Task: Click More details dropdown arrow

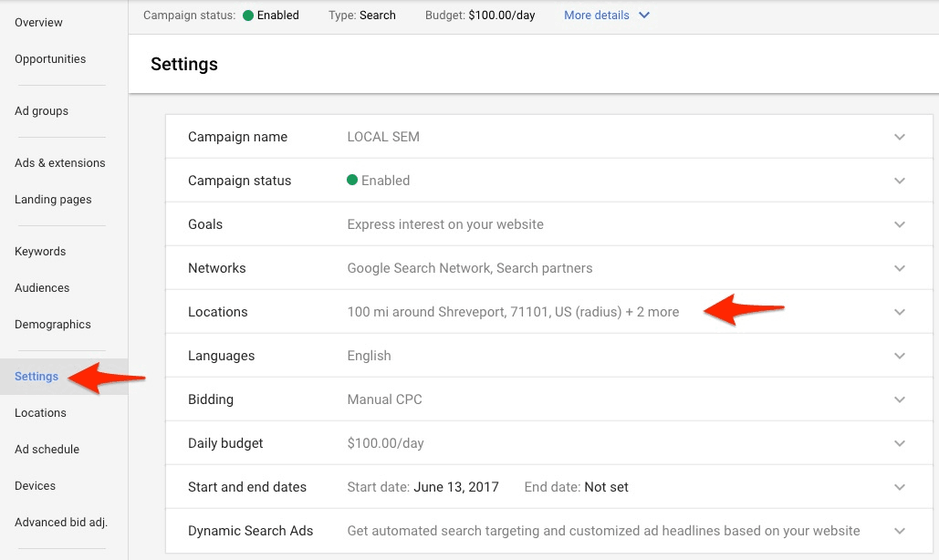Action: tap(644, 16)
